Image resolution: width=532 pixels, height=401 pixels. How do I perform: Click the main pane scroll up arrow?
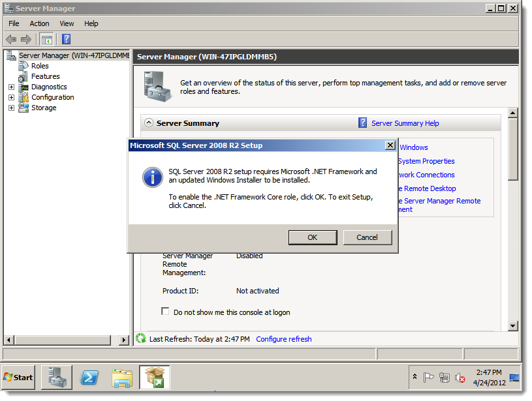coord(512,113)
